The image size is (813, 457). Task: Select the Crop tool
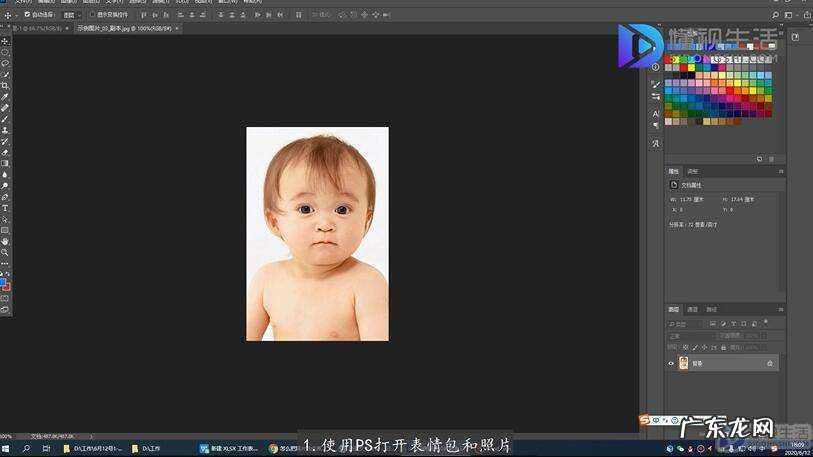(x=5, y=86)
